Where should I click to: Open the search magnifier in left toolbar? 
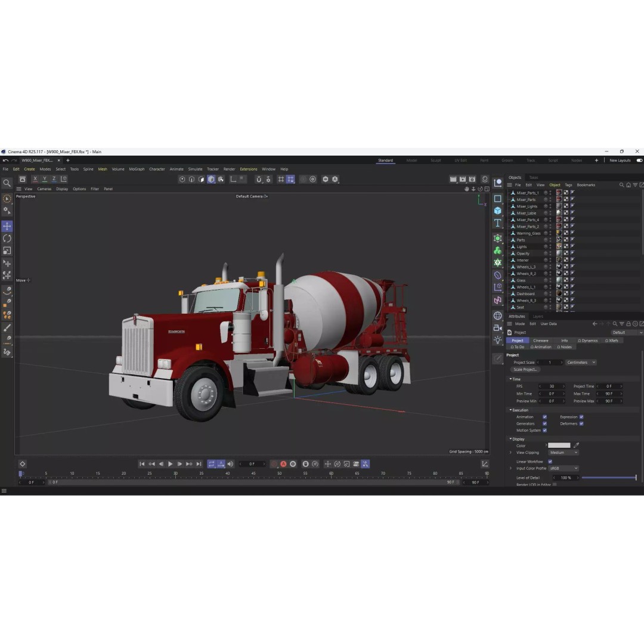click(7, 183)
